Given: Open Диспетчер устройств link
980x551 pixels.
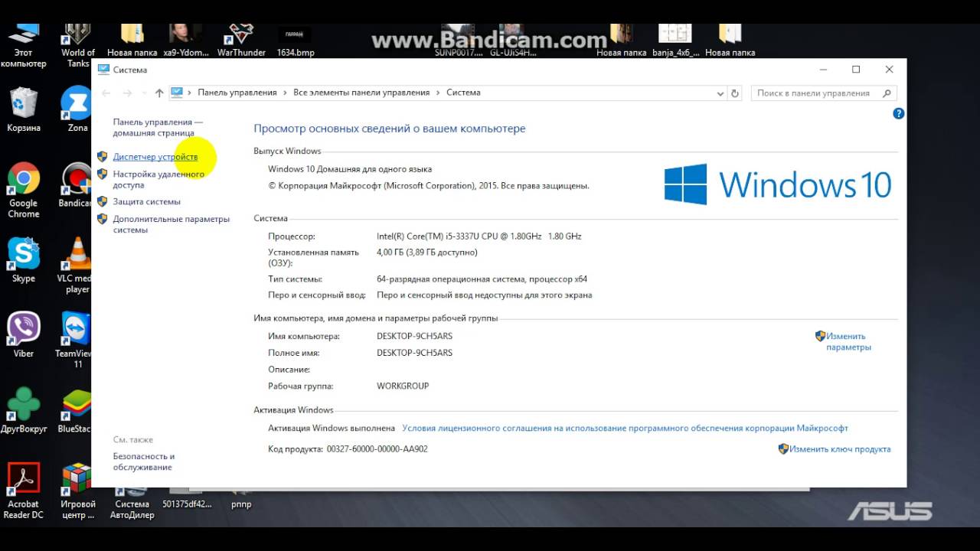Looking at the screenshot, I should coord(155,157).
